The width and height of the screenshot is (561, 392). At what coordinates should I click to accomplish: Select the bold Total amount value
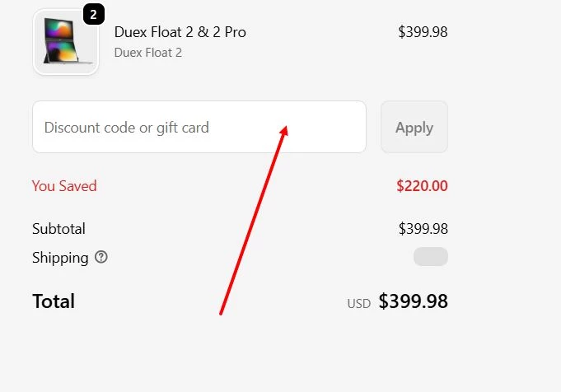413,301
